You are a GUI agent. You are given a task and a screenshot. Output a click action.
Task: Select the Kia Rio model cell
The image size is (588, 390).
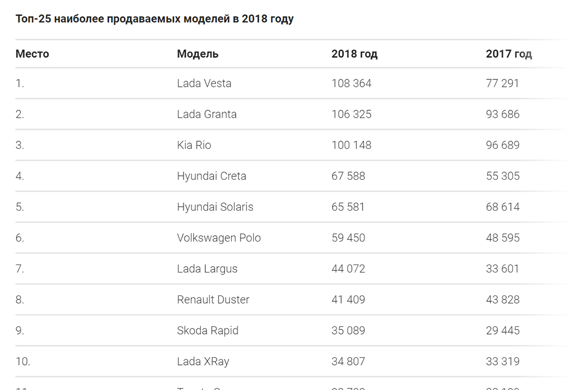point(194,145)
